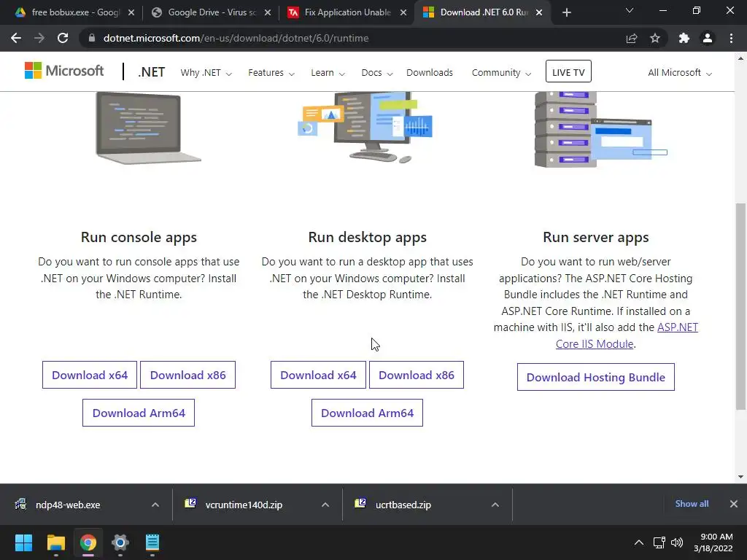Expand the Learn menu
747x560 pixels.
328,73
